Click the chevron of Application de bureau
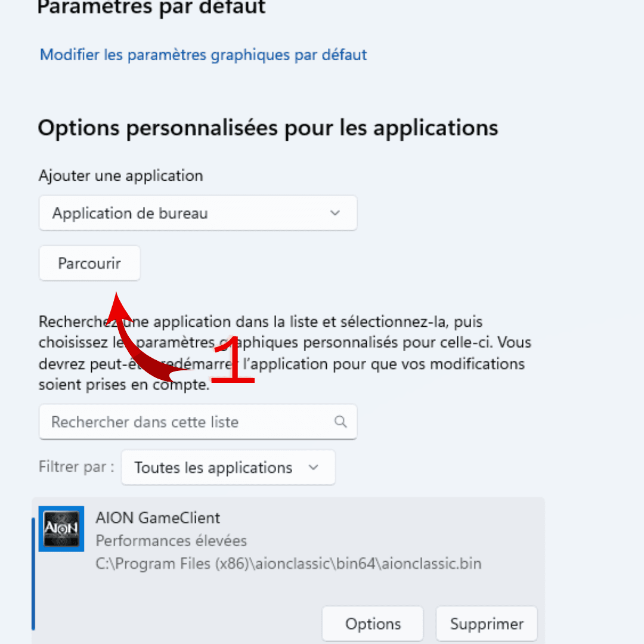The width and height of the screenshot is (644, 644). click(x=335, y=213)
